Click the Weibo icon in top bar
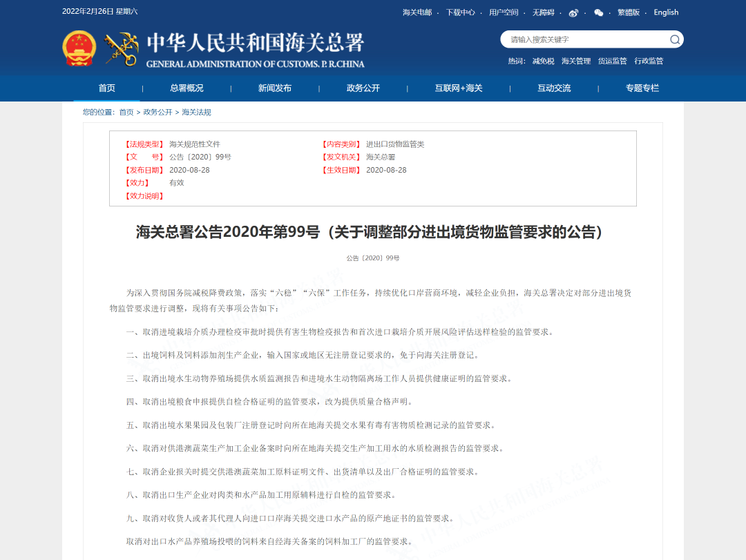Viewport: 746px width, 560px height. tap(573, 12)
